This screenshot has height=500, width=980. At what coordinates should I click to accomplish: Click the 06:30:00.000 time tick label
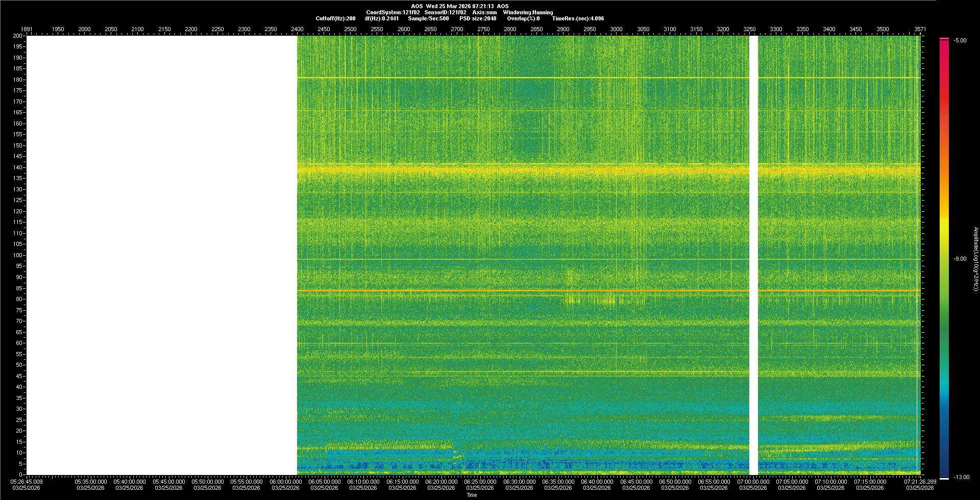click(x=519, y=482)
